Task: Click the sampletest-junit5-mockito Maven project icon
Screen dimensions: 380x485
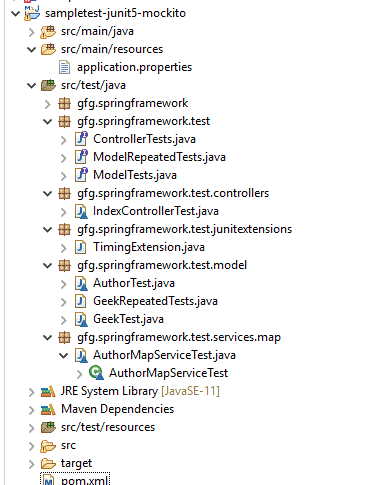Action: [32, 13]
